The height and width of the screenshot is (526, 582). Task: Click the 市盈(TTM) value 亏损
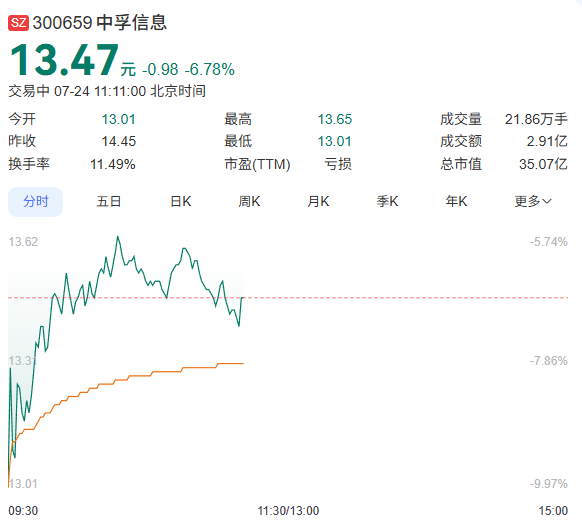point(338,164)
